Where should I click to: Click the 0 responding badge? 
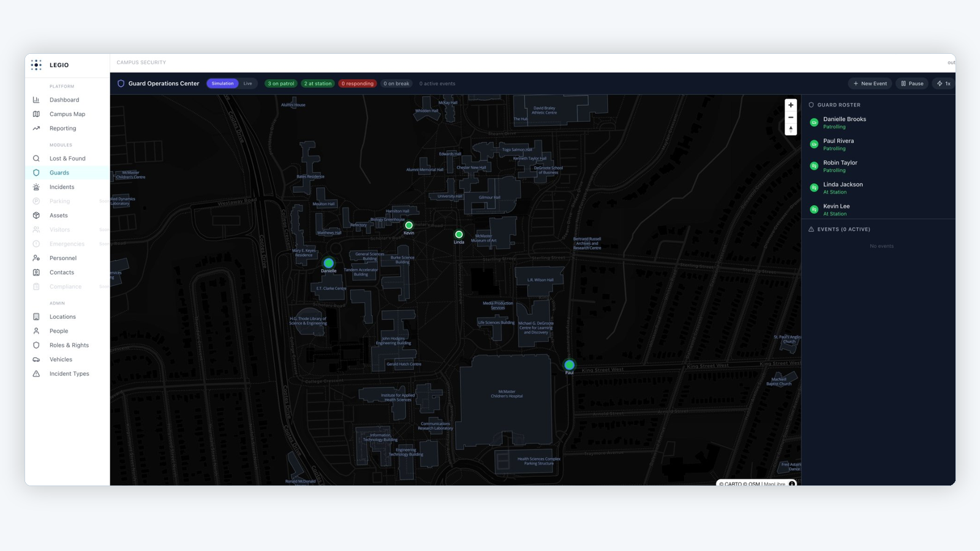(358, 84)
